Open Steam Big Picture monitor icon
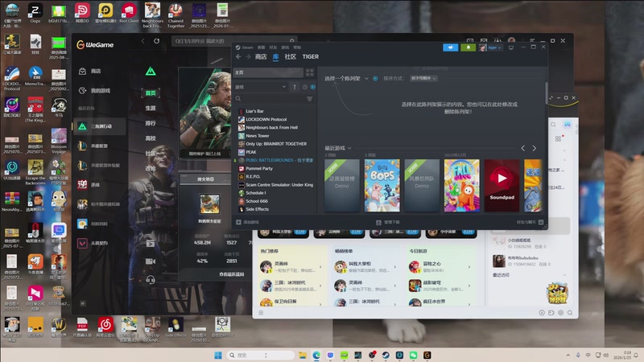 point(511,47)
